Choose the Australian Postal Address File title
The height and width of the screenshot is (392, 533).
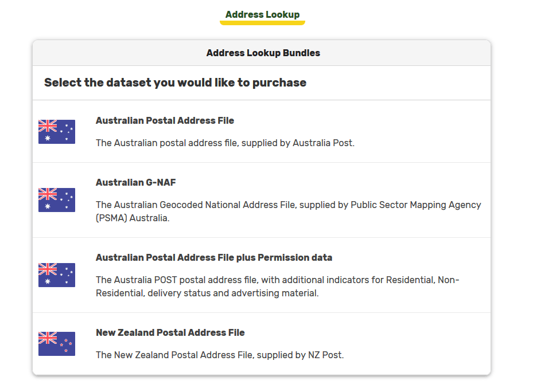[x=165, y=120]
